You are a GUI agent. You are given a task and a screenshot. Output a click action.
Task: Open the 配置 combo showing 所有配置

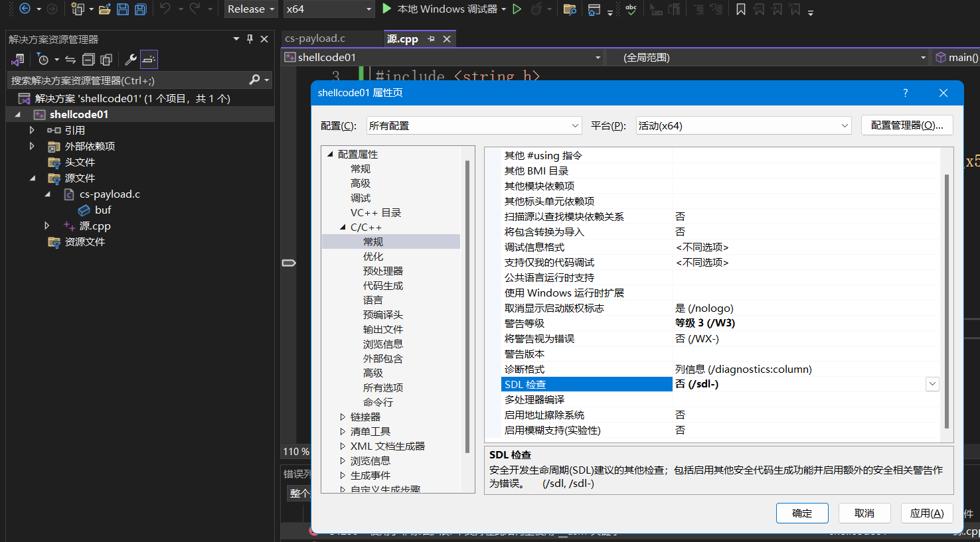pyautogui.click(x=473, y=125)
